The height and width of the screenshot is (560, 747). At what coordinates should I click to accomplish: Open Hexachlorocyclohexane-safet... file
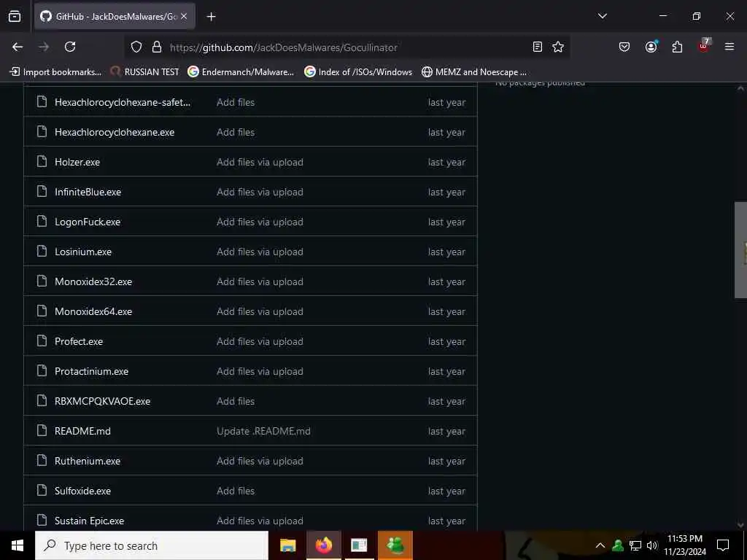click(123, 102)
